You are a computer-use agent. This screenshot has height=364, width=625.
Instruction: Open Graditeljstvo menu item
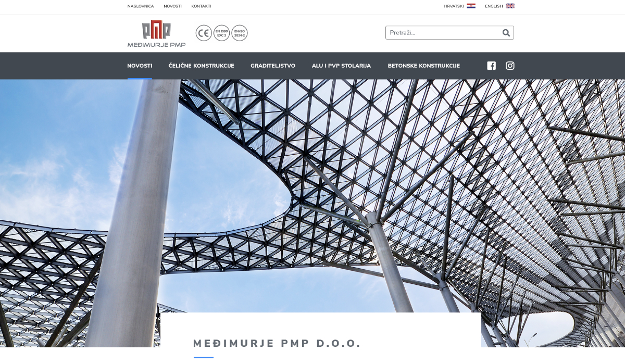[x=273, y=66]
